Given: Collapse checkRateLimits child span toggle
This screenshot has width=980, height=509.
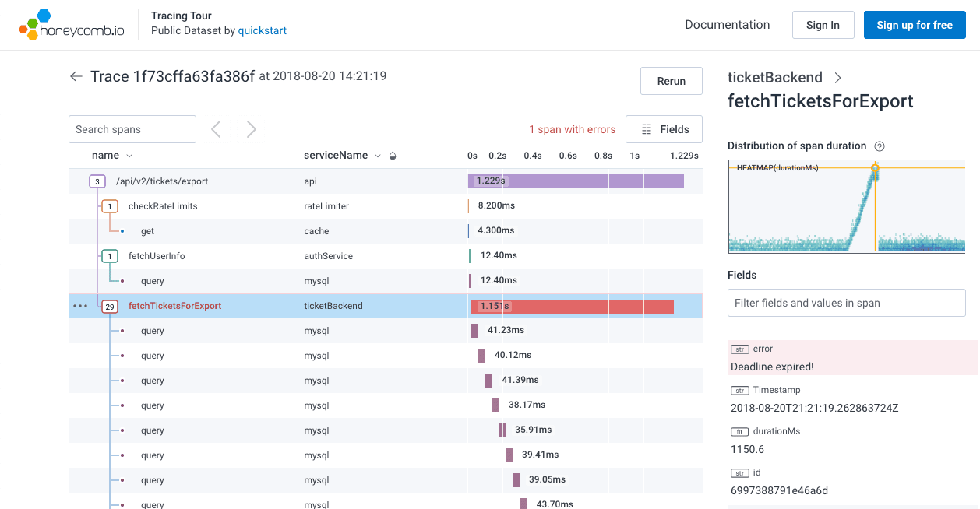Looking at the screenshot, I should (110, 206).
